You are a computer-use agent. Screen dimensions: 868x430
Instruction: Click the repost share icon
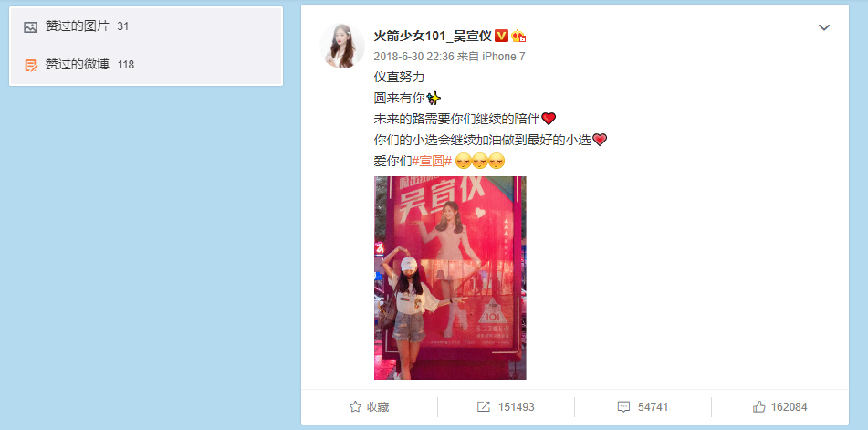(x=483, y=407)
